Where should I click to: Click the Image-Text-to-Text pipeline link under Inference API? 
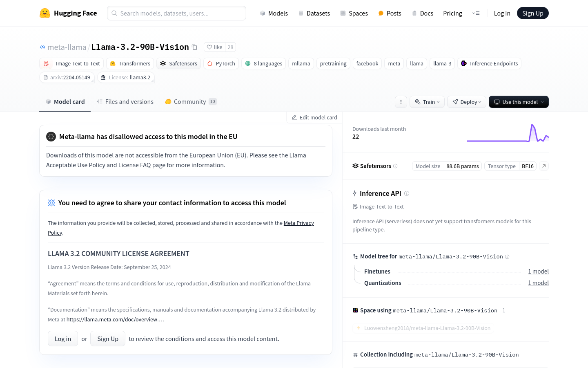coord(379,206)
